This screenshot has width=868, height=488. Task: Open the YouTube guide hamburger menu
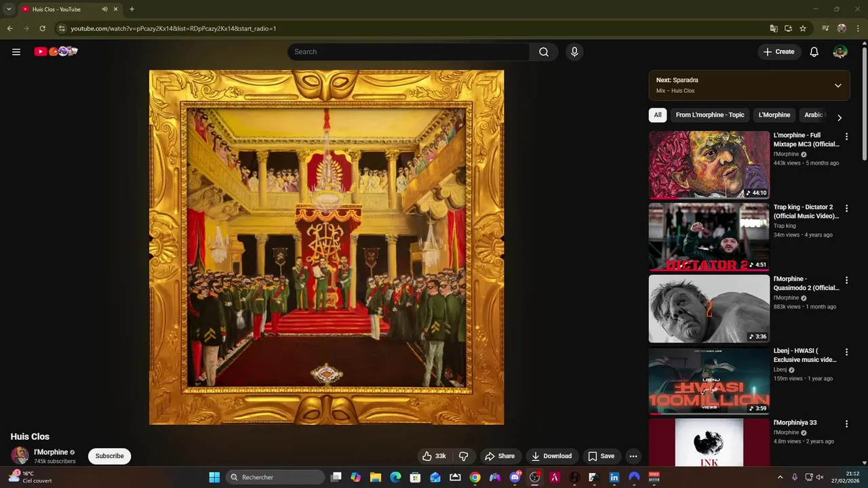(16, 52)
